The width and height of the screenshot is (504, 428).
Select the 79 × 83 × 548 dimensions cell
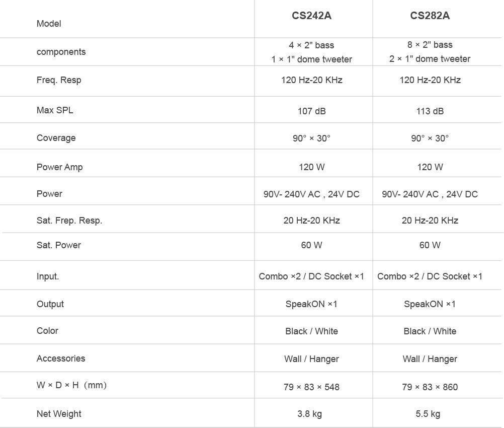pos(311,387)
